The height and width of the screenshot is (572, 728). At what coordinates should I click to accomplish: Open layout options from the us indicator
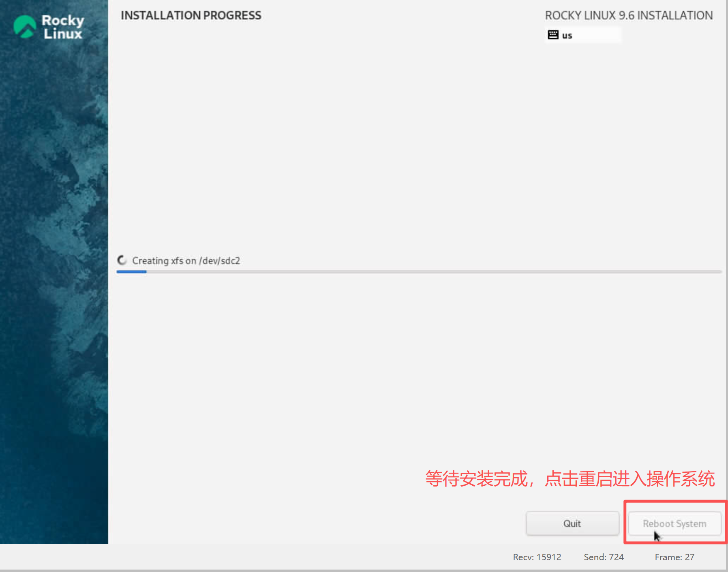pos(583,35)
